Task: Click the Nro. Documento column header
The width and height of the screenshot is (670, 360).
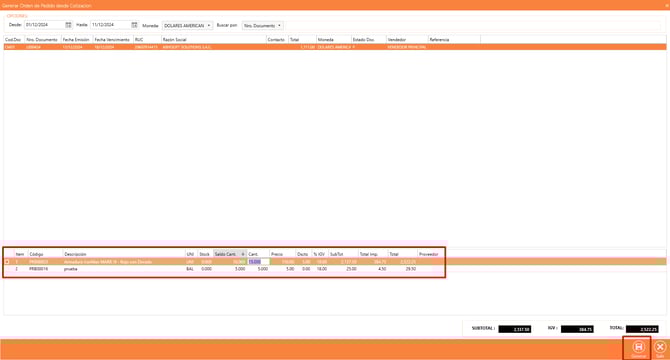Action: 43,39
